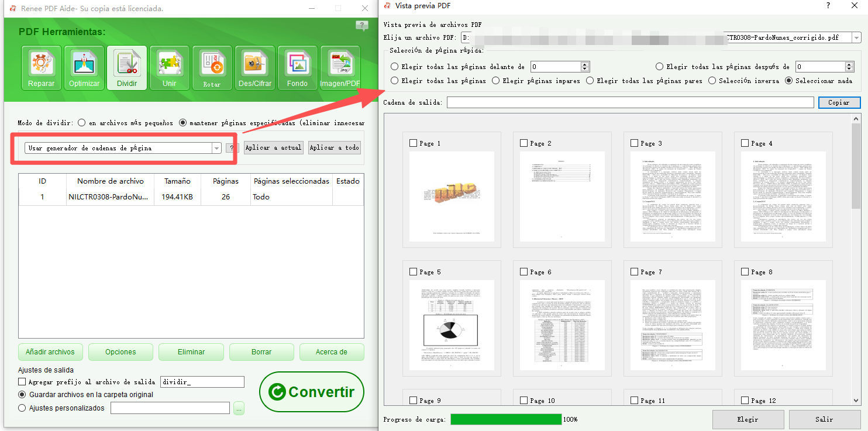Screen dimensions: 868x431
Task: Open the Des/Cifrar encryption tool
Action: [255, 68]
